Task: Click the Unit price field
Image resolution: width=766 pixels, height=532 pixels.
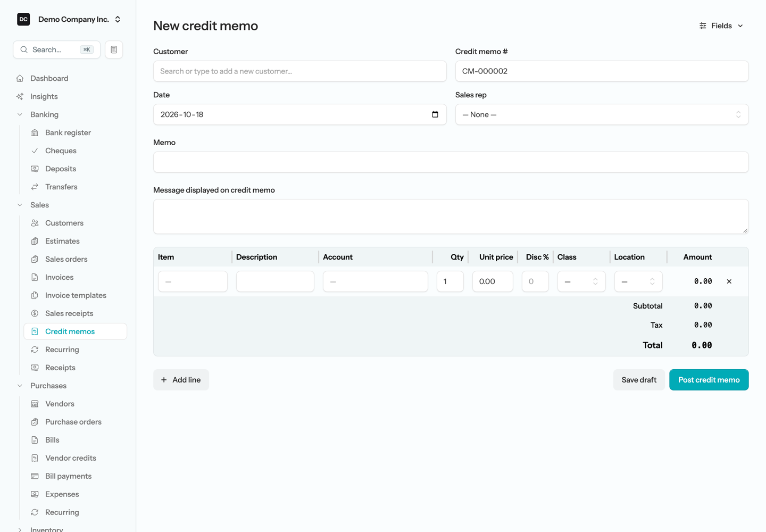Action: [493, 281]
